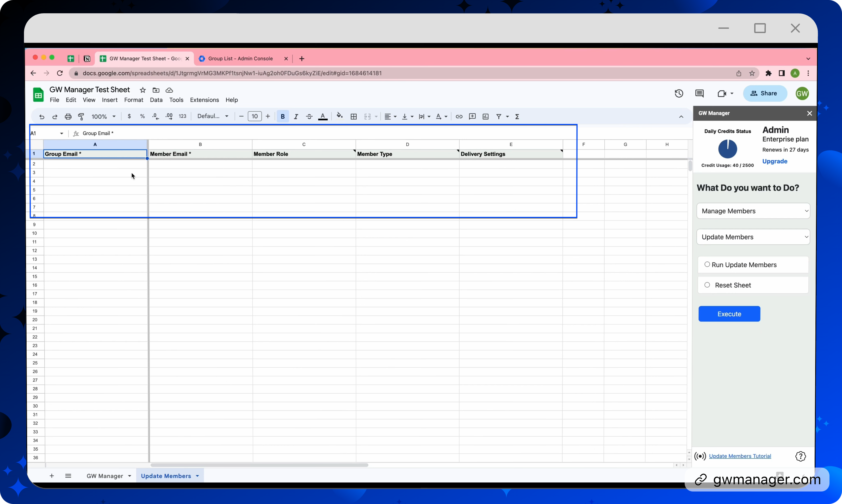Open the zoom 100% dropdown

pos(104,116)
